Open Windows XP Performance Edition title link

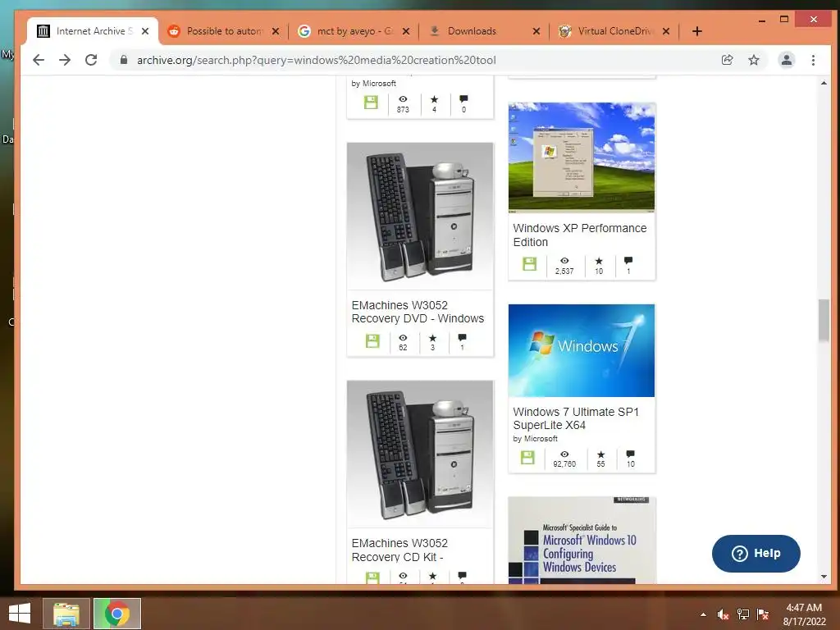(x=580, y=235)
